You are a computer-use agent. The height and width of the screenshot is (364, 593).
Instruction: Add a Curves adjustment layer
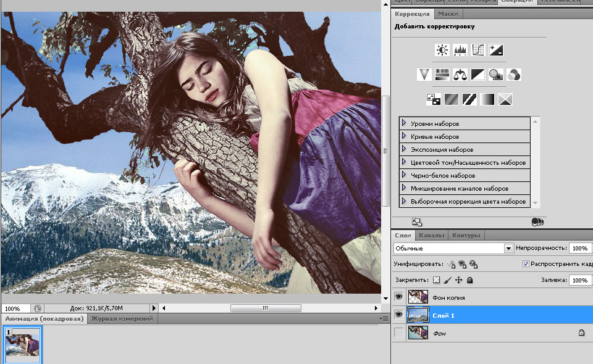[x=477, y=50]
